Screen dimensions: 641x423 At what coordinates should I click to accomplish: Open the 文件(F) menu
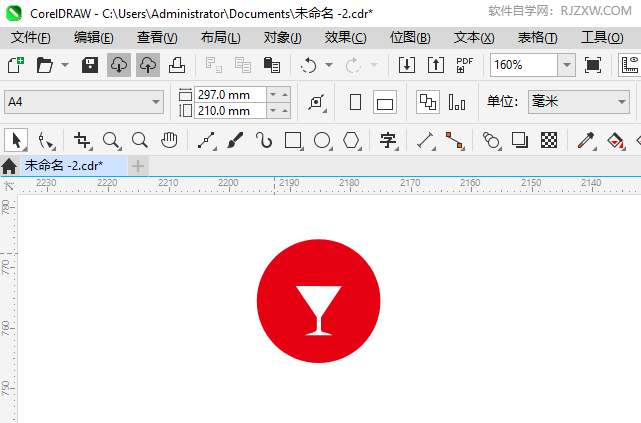coord(30,38)
